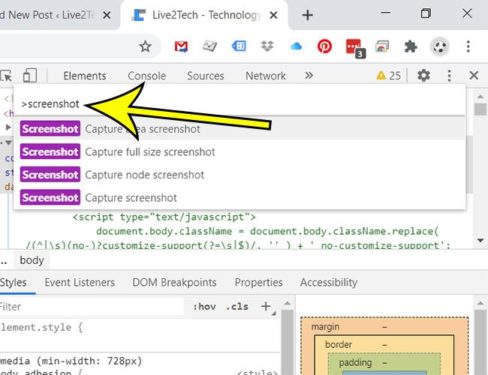
Task: Open a new browser tab
Action: point(307,15)
